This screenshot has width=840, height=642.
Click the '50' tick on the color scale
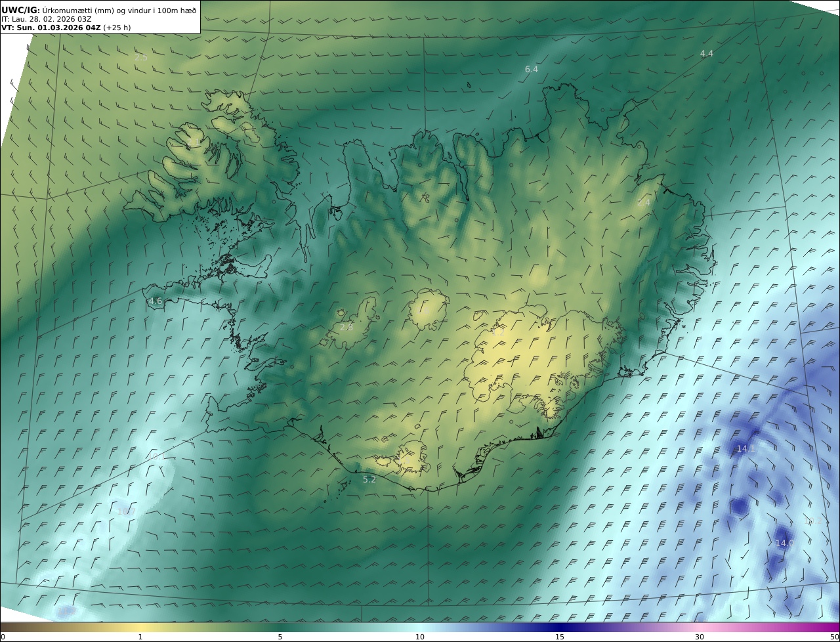click(835, 637)
